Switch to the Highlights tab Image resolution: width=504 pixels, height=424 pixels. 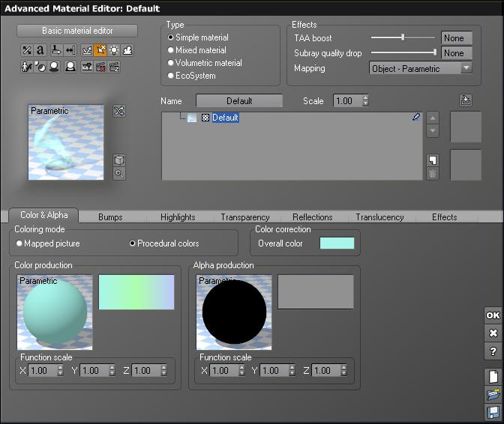click(178, 217)
